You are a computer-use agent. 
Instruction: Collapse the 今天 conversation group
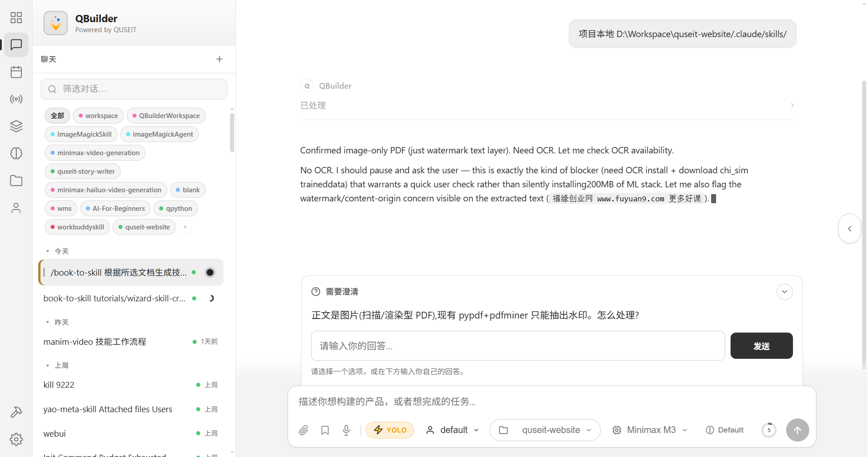click(57, 251)
